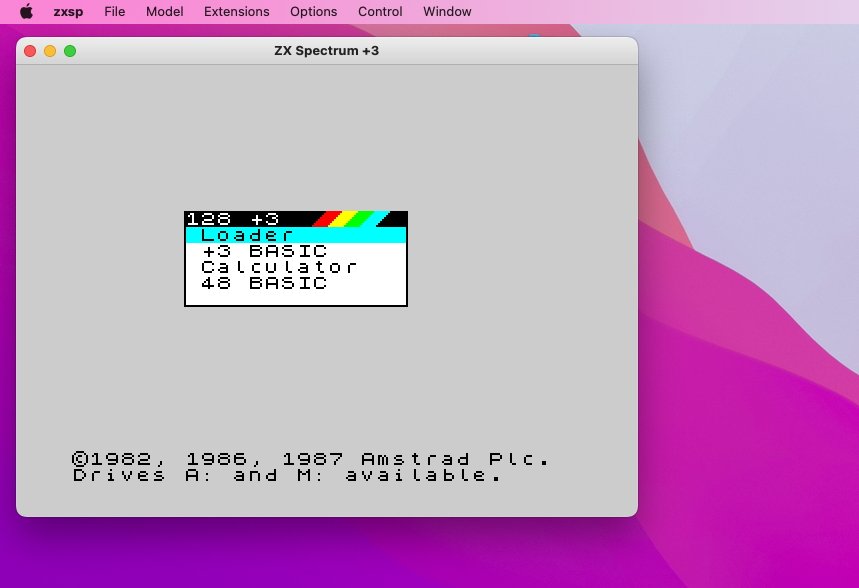The width and height of the screenshot is (859, 588).
Task: Minimize the ZX Spectrum +3 window
Action: pos(50,51)
